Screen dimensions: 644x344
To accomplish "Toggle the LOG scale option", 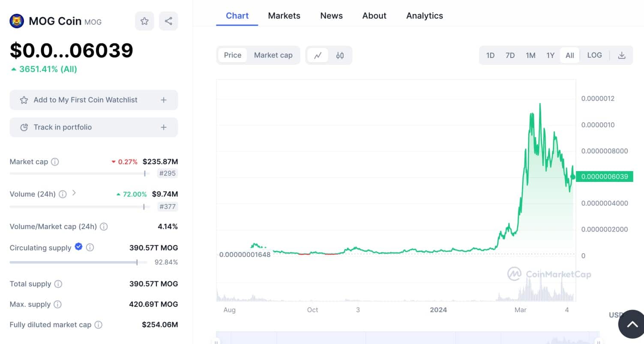I will tap(594, 55).
